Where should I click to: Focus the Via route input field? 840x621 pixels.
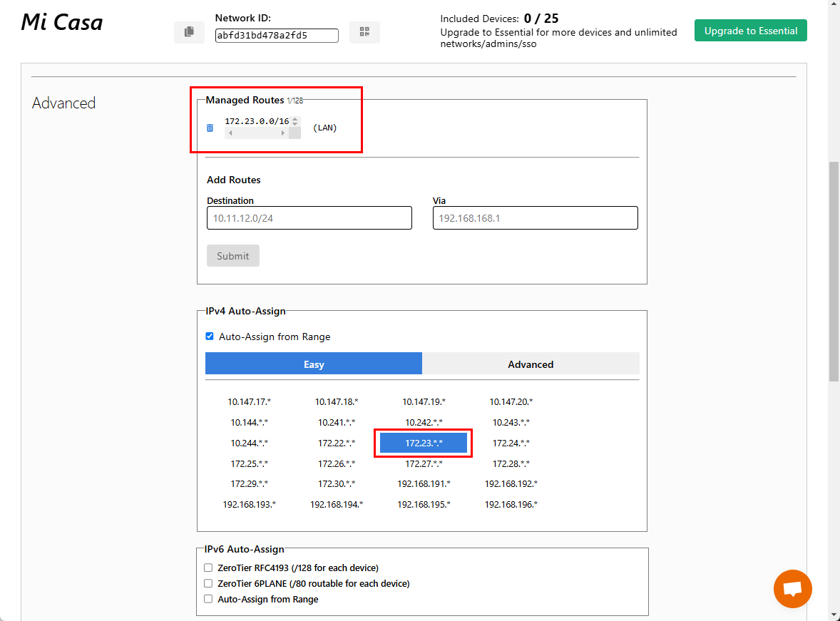pos(535,218)
